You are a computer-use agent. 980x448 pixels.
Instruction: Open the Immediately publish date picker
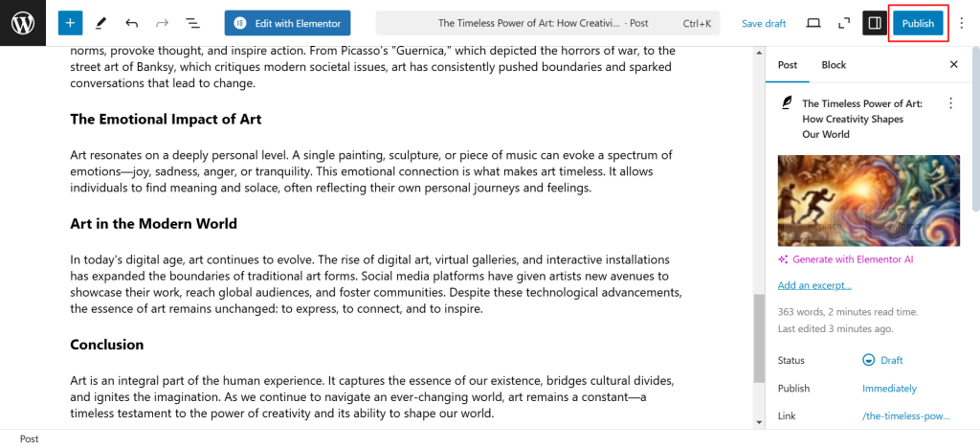(x=889, y=389)
